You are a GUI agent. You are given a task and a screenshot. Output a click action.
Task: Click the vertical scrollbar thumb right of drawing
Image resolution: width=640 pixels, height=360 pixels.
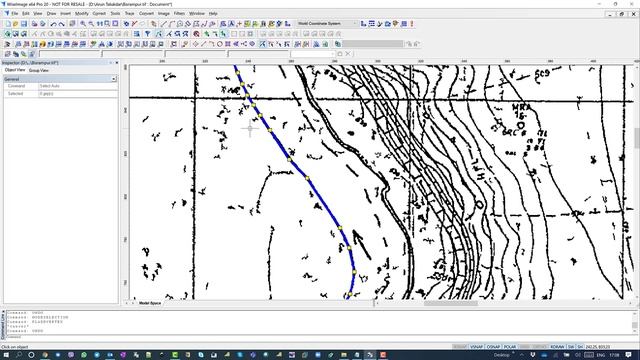[637, 138]
